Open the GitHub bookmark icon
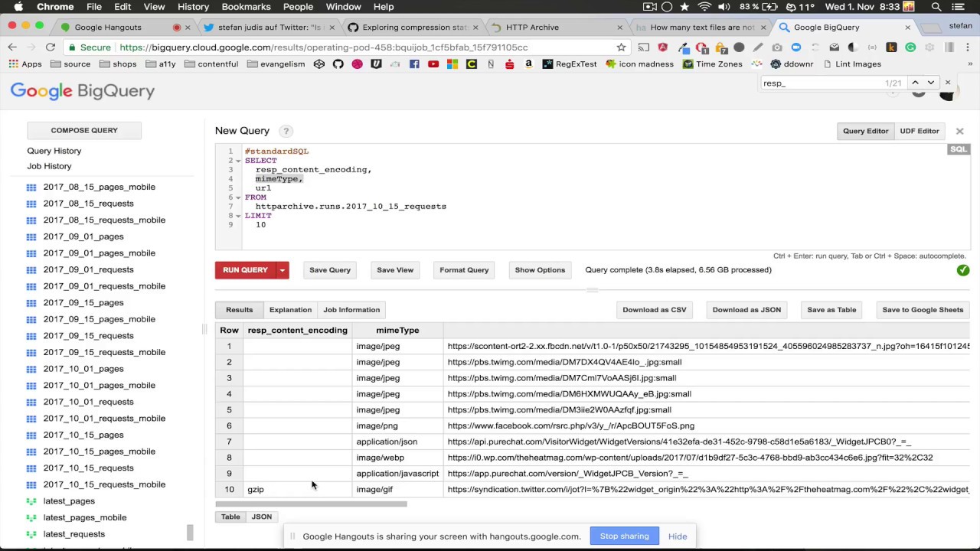This screenshot has width=980, height=551. [x=338, y=64]
